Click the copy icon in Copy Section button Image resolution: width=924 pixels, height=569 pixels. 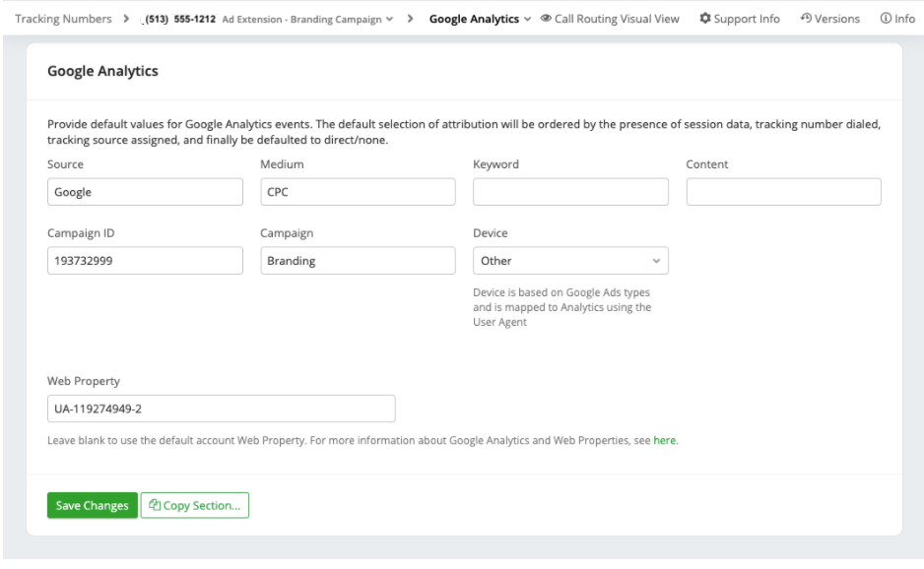[156, 506]
